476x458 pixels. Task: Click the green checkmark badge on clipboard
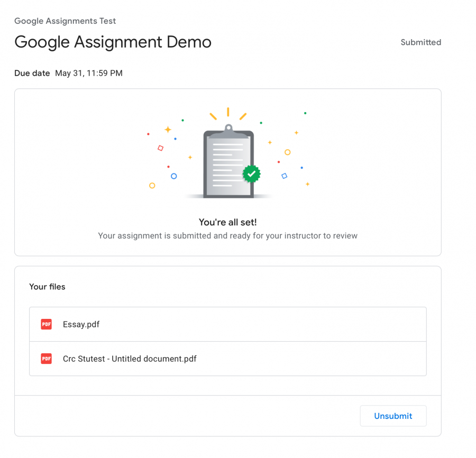coord(251,174)
